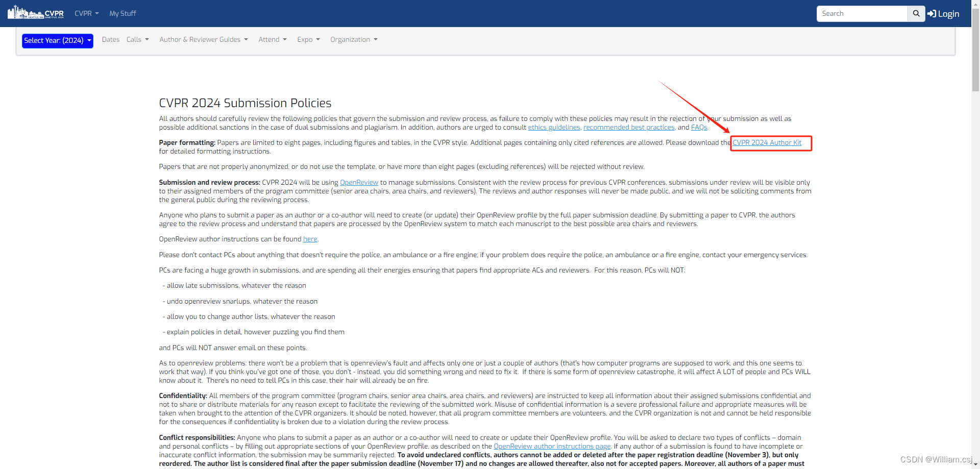Open the FAQs link

coord(699,128)
